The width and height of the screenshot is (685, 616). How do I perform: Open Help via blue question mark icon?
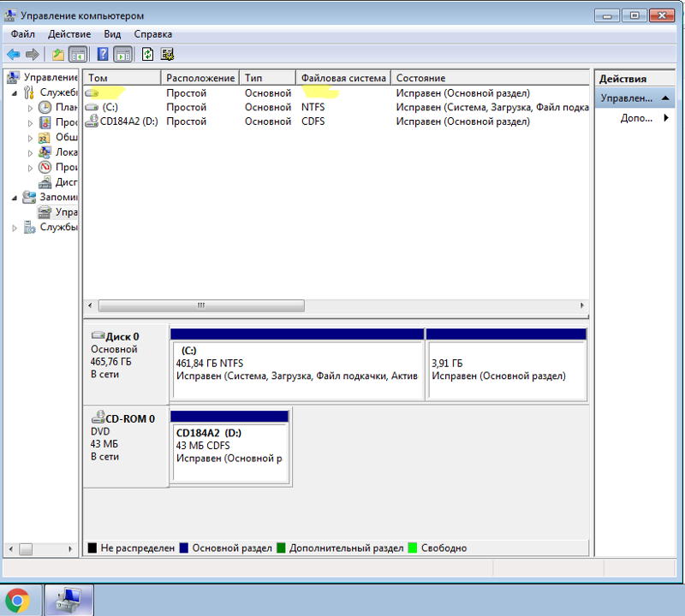103,54
